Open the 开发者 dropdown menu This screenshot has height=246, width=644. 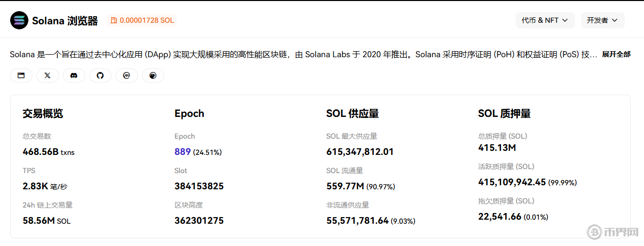click(x=602, y=20)
